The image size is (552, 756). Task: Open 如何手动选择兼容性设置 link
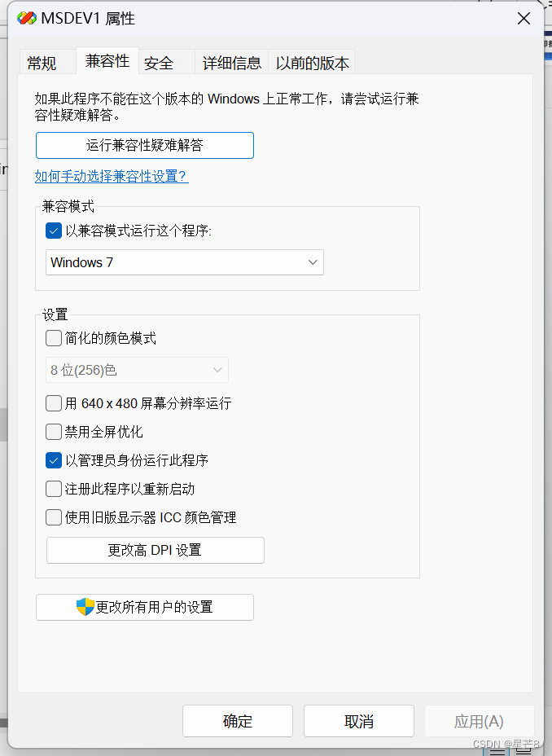coord(112,176)
